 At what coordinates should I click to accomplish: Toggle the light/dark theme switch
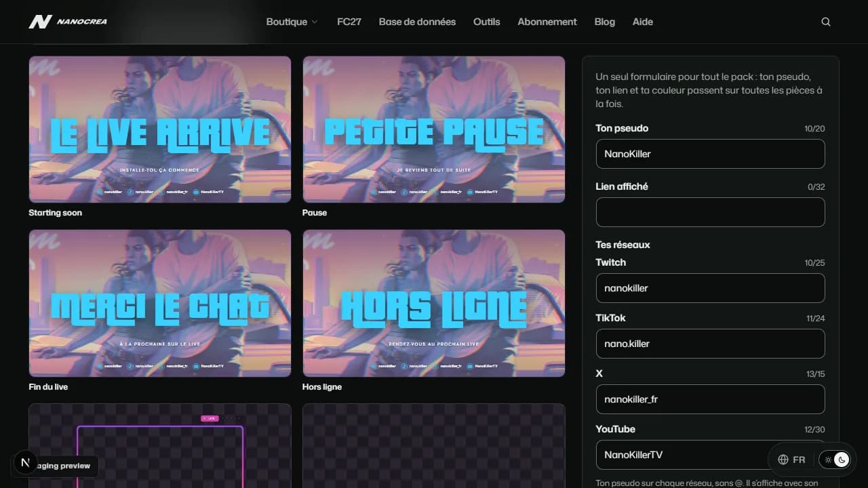coord(835,460)
